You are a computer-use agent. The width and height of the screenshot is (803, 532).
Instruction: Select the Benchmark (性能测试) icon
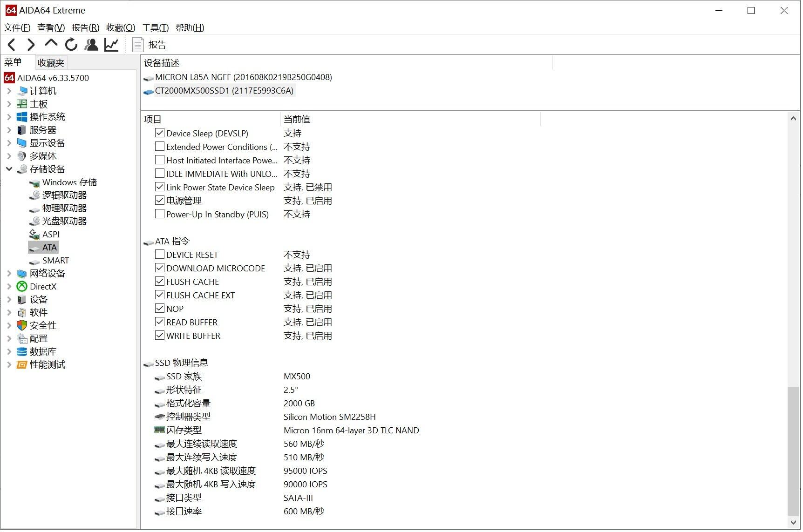click(22, 365)
